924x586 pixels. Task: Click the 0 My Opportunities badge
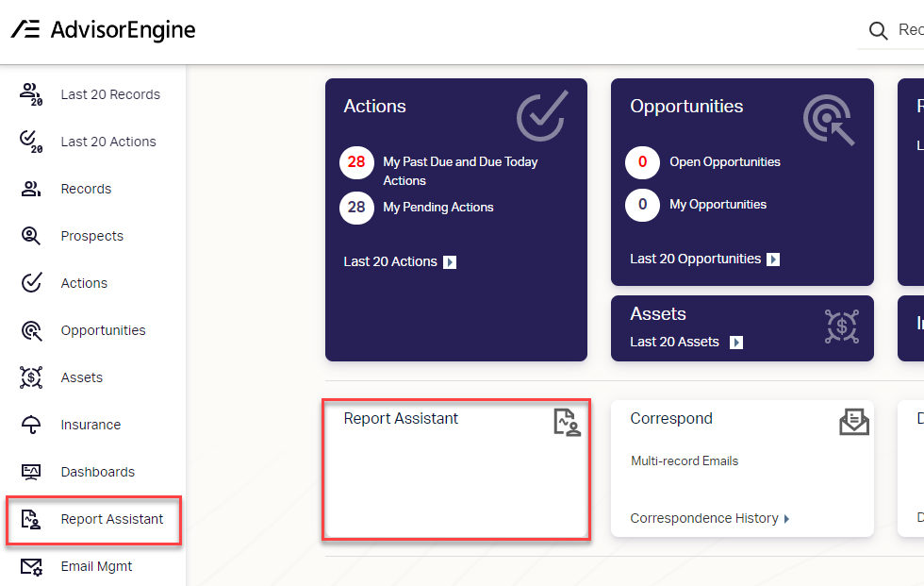642,205
